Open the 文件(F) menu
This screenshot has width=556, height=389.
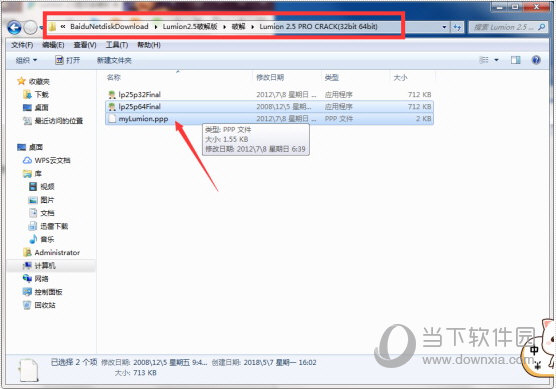tap(22, 45)
